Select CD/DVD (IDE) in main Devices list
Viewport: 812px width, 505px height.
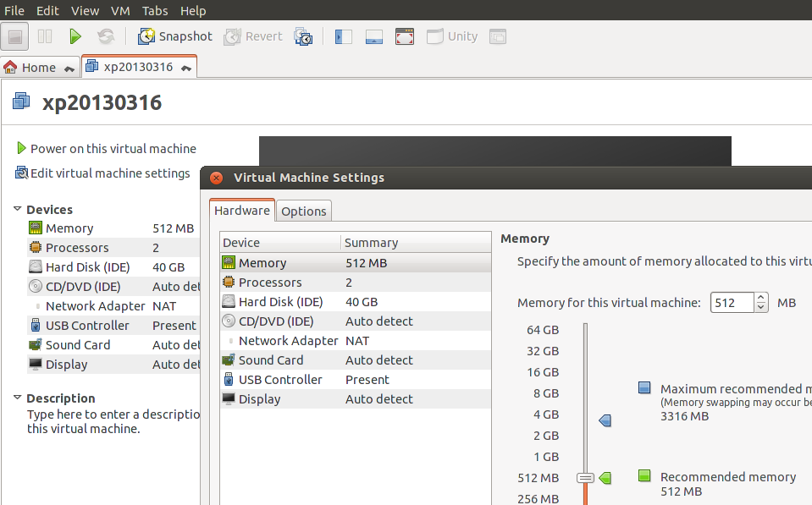[113, 287]
